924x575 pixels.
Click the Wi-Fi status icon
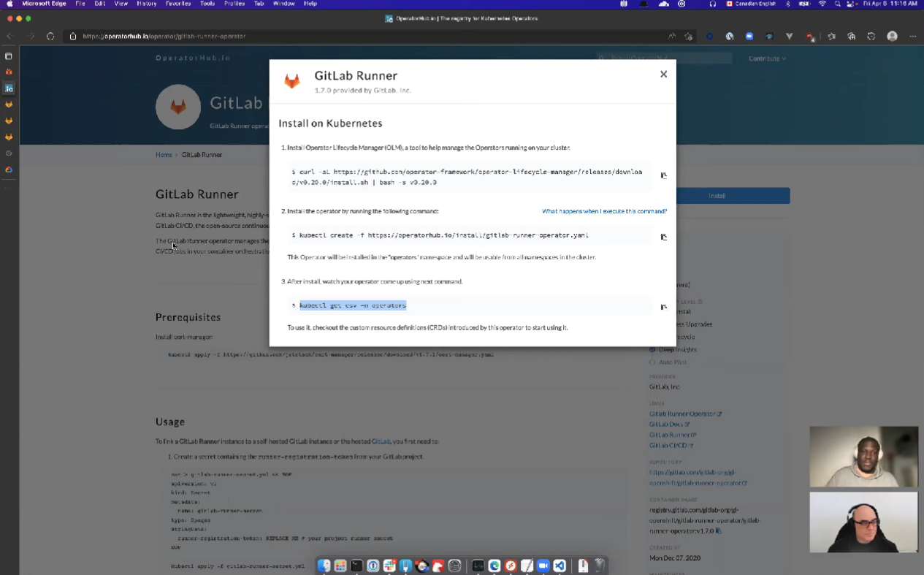pyautogui.click(x=822, y=4)
